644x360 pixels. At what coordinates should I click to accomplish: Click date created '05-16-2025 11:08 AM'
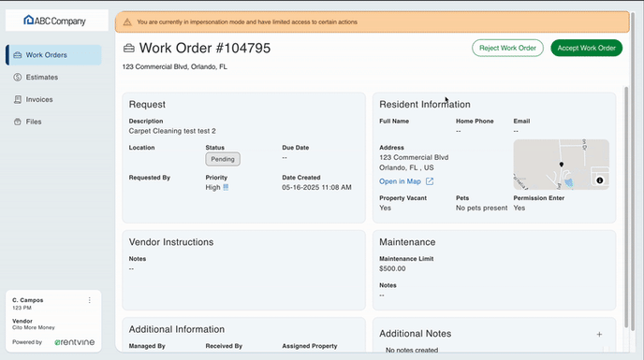click(x=316, y=187)
